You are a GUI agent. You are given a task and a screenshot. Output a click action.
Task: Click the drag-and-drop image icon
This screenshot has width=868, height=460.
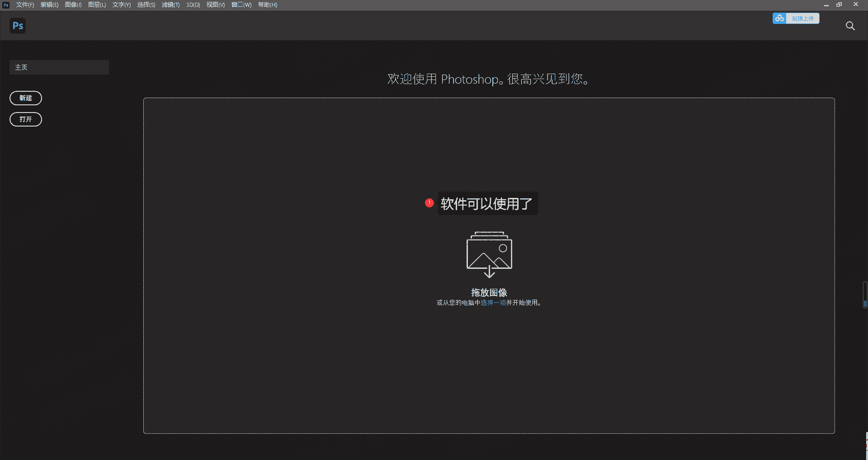click(489, 254)
